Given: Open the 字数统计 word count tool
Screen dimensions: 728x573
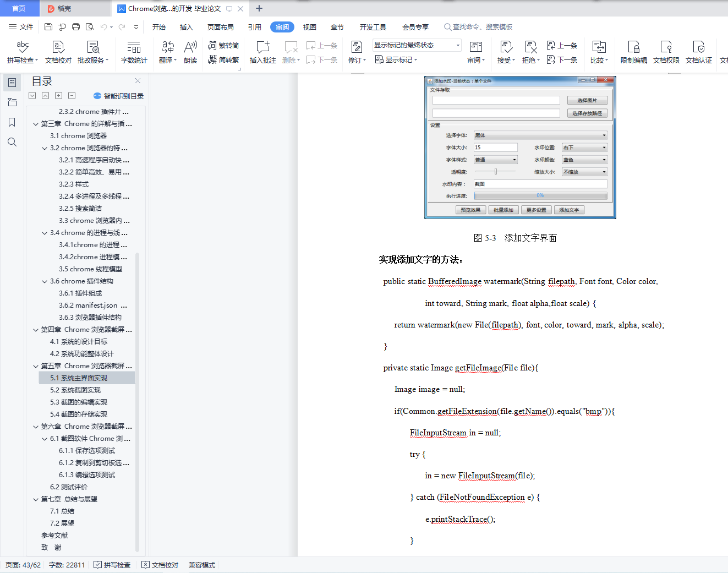Looking at the screenshot, I should 134,52.
